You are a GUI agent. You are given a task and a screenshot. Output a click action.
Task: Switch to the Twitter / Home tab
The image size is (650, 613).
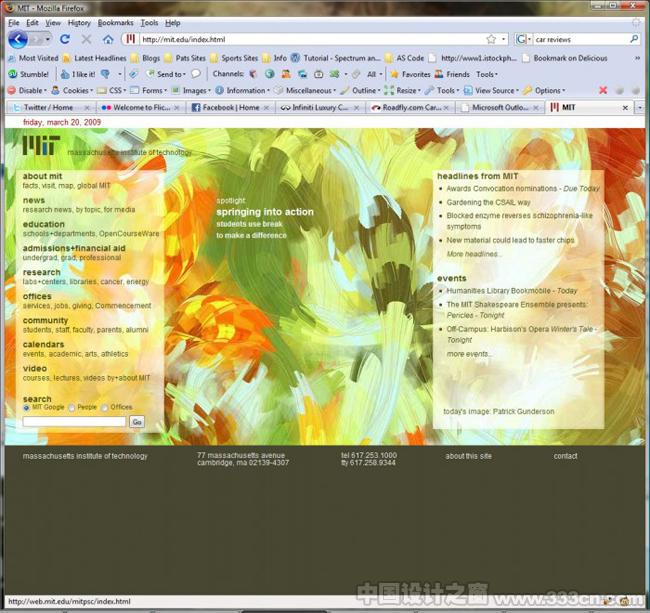[51, 108]
